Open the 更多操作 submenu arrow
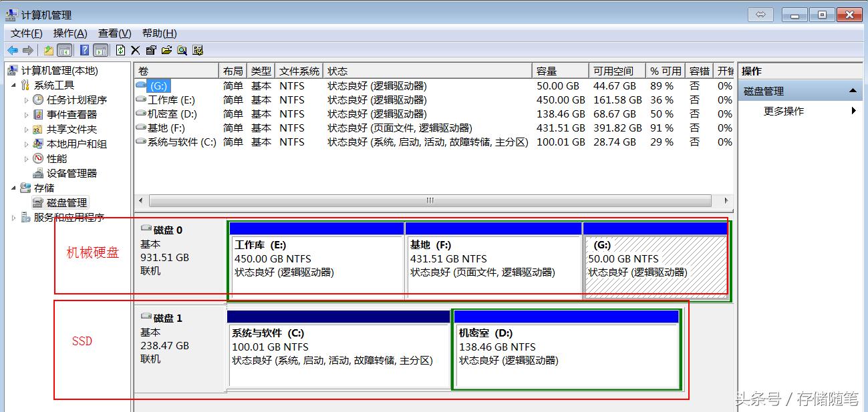868x412 pixels. click(x=854, y=111)
